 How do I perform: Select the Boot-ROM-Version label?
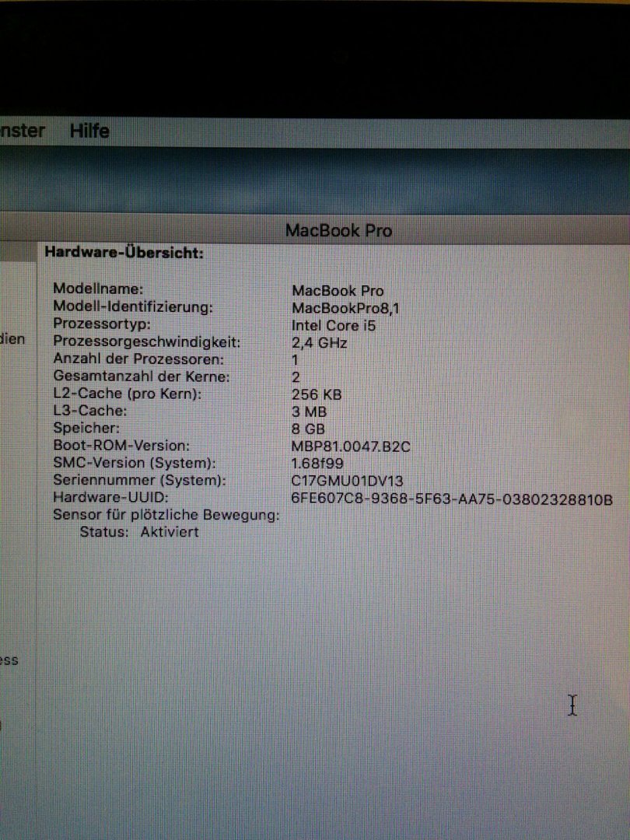coord(121,445)
